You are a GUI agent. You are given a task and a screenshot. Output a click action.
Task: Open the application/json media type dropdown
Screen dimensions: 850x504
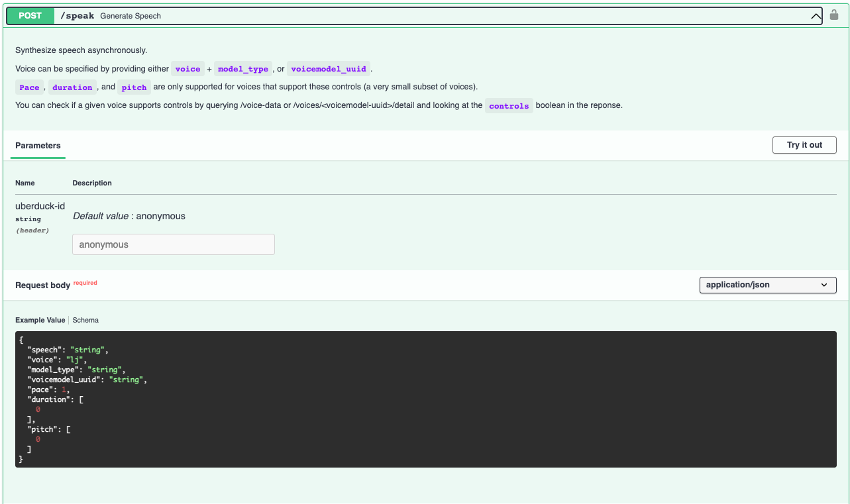coord(767,285)
